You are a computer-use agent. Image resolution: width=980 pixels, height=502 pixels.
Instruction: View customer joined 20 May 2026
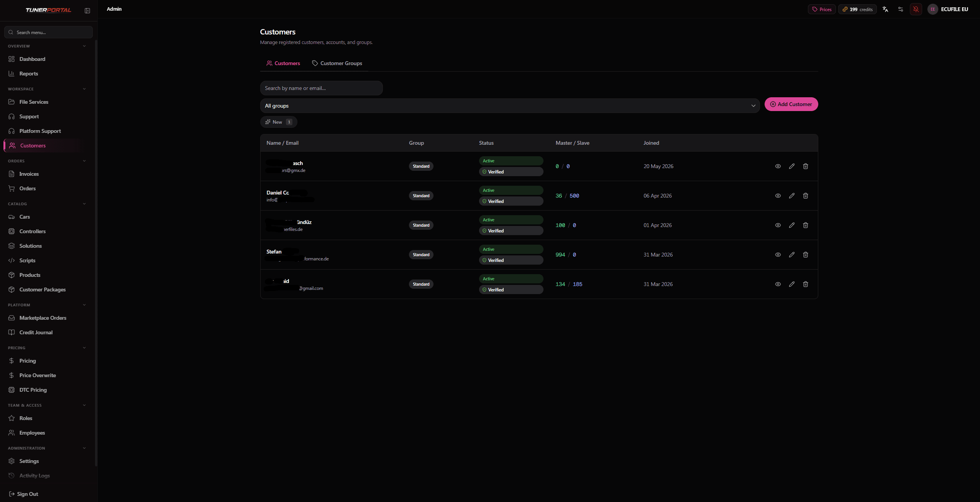point(778,166)
